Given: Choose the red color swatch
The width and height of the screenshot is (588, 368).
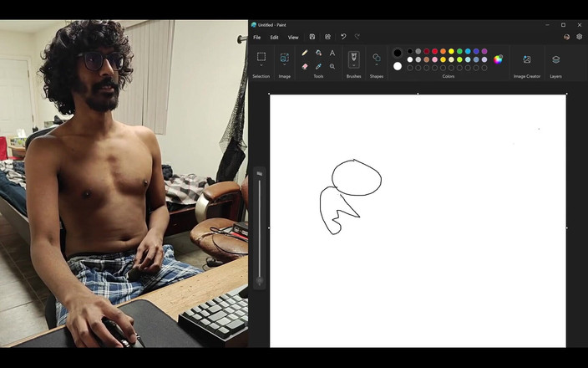Looking at the screenshot, I should click(x=434, y=51).
